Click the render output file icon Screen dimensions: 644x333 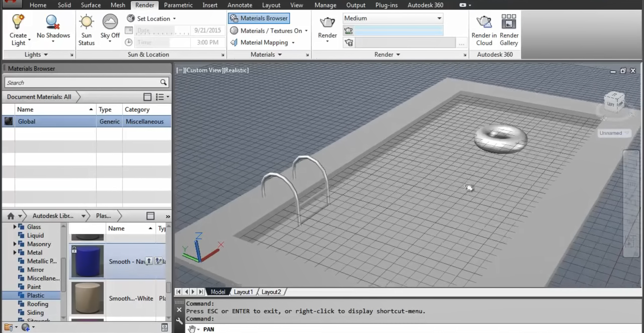[349, 43]
